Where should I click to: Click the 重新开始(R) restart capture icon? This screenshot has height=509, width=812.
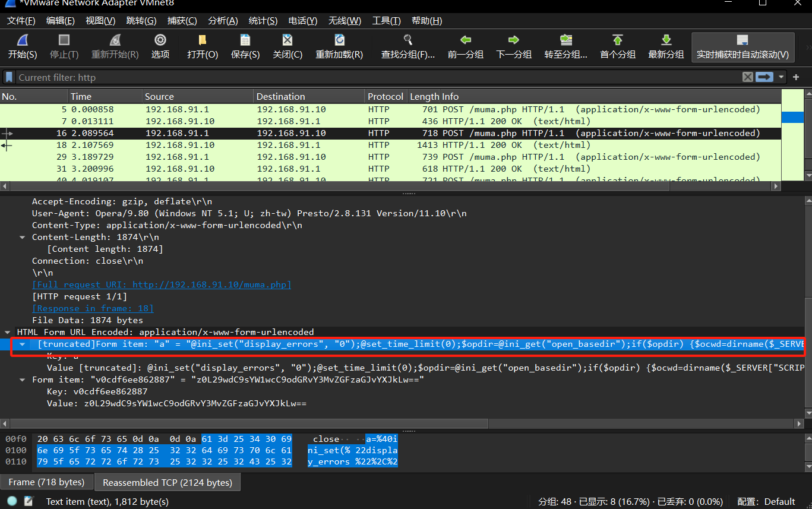point(115,40)
